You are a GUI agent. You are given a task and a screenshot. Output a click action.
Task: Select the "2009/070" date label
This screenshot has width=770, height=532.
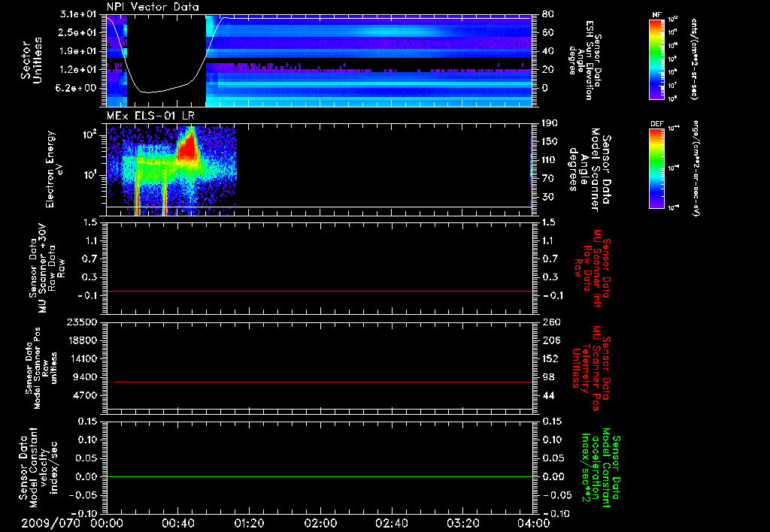tap(50, 523)
